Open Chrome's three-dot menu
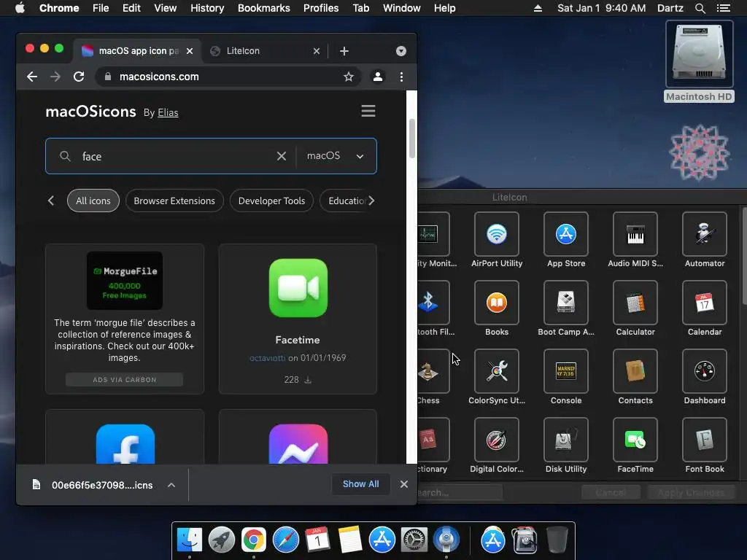This screenshot has width=747, height=560. pyautogui.click(x=402, y=77)
